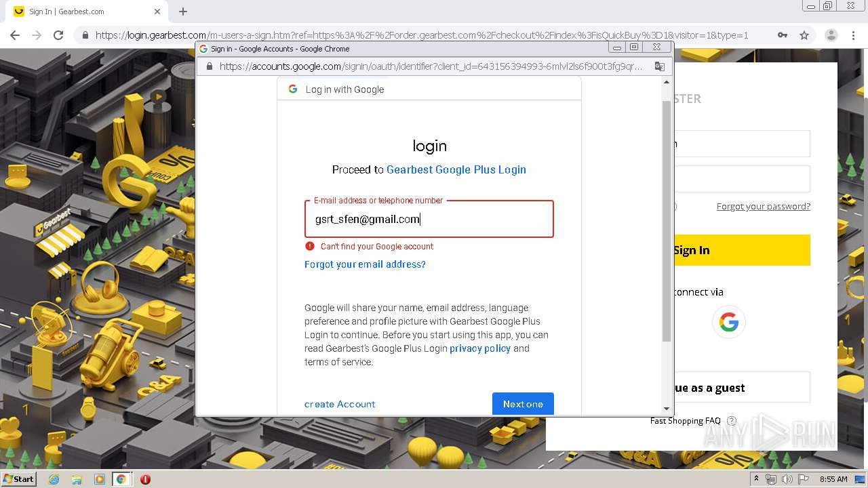Click the red stop icon in taskbar

[145, 479]
